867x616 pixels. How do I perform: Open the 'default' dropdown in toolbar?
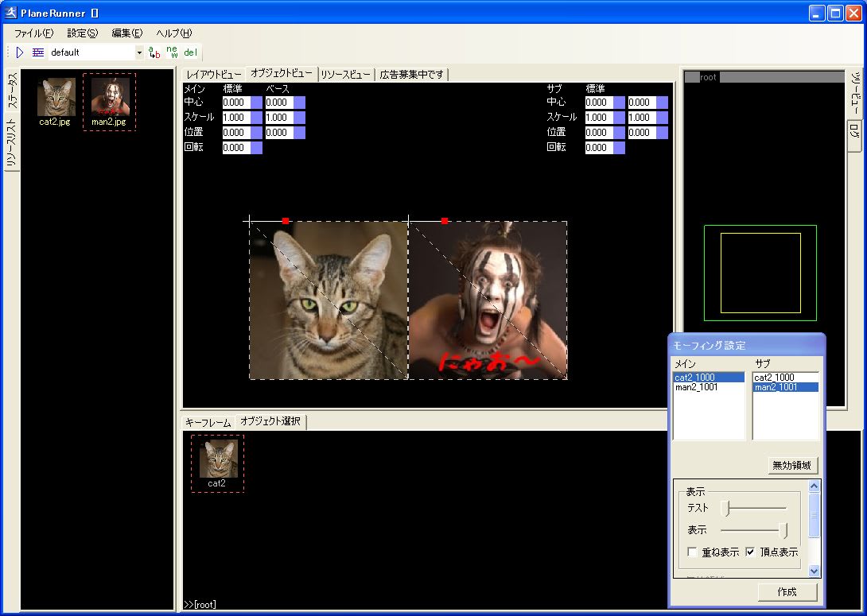139,52
